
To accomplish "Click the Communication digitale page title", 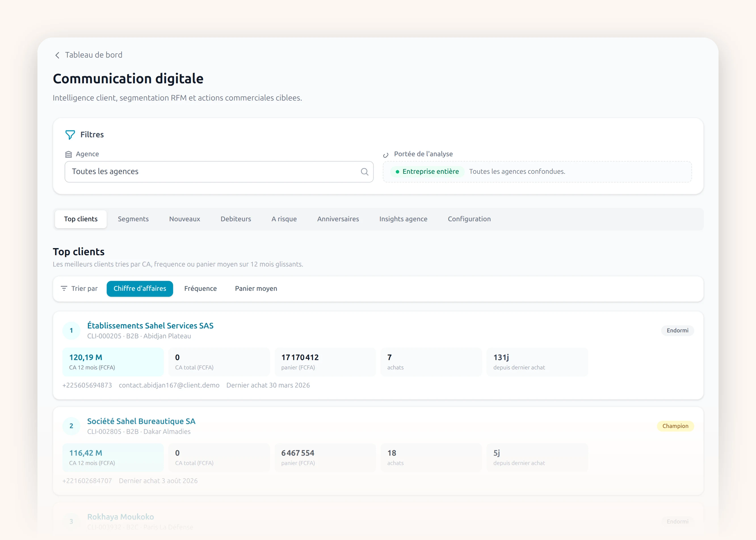I will (x=128, y=79).
